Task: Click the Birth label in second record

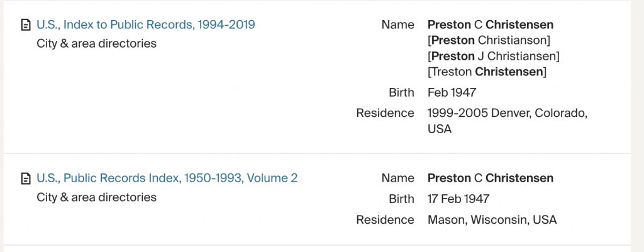Action: (401, 199)
